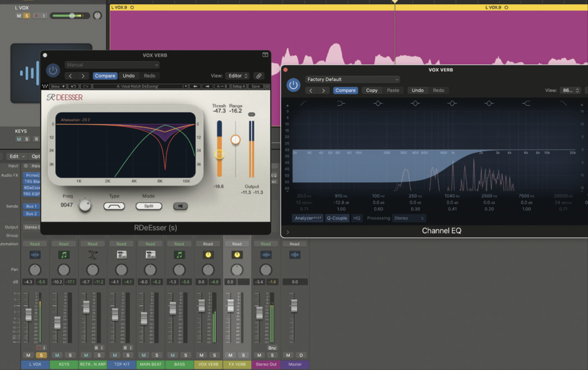Click the KEYS track note icon in the mixer
The height and width of the screenshot is (370, 588).
(64, 254)
